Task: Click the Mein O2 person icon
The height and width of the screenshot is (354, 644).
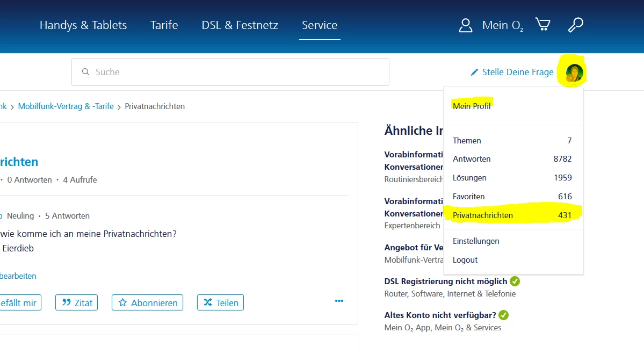Action: point(465,25)
